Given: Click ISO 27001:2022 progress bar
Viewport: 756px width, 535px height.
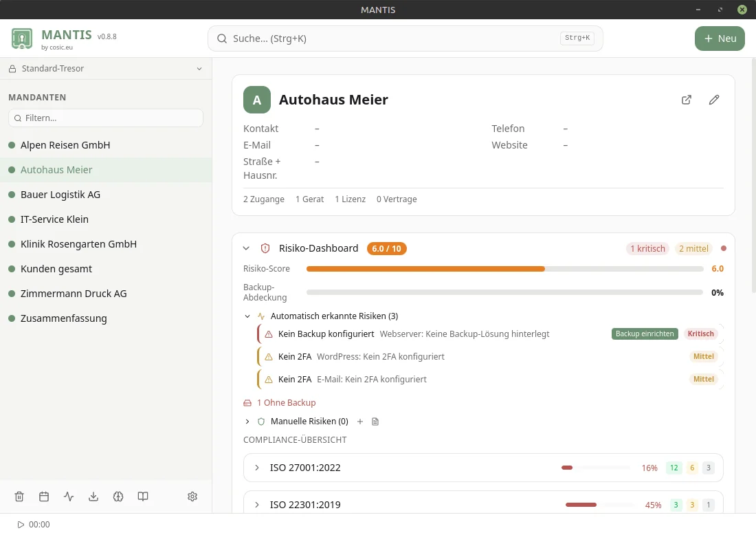Looking at the screenshot, I should 596,468.
